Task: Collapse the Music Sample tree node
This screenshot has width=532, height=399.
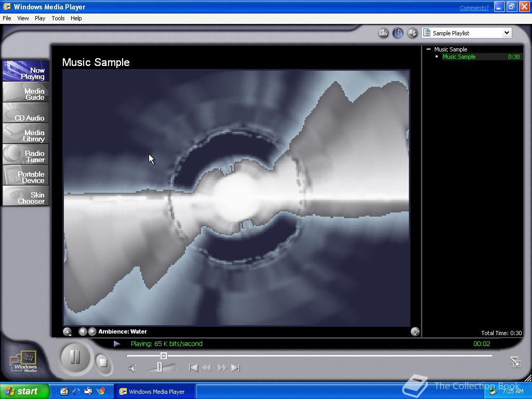Action: pyautogui.click(x=429, y=49)
